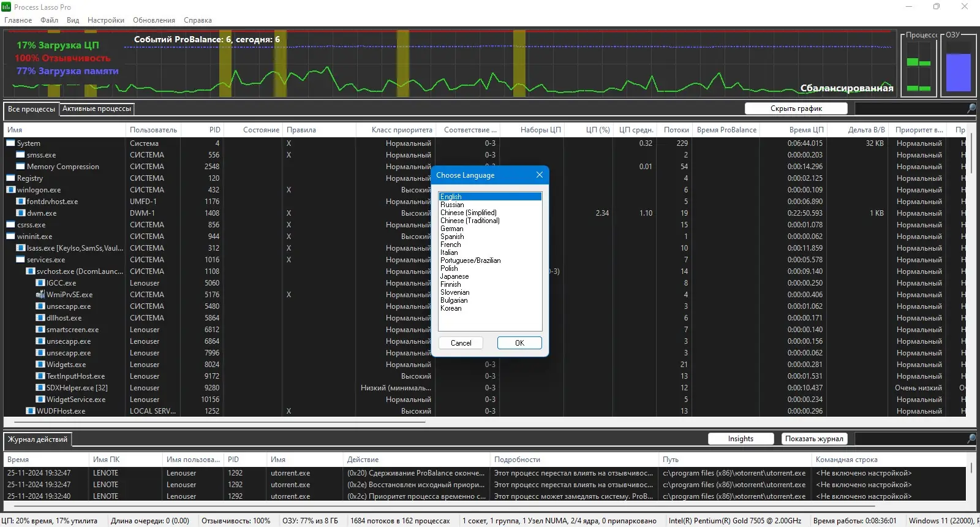980x527 pixels.
Task: Click the Widgets.exe process icon
Action: [40, 365]
